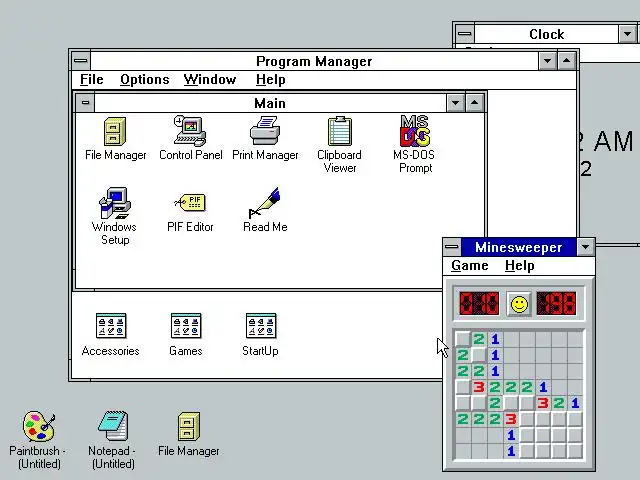Click Minesweeper mine counter display
Image resolution: width=640 pixels, height=480 pixels.
click(x=479, y=303)
